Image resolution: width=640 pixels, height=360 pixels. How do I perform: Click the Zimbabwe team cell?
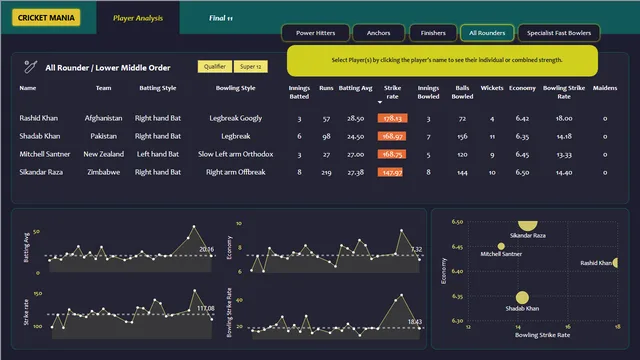click(x=103, y=172)
